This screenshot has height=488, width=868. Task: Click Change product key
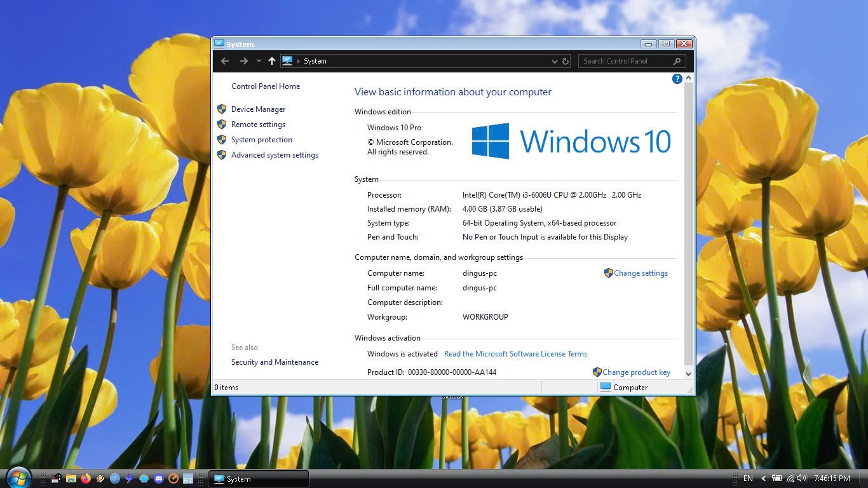click(636, 372)
